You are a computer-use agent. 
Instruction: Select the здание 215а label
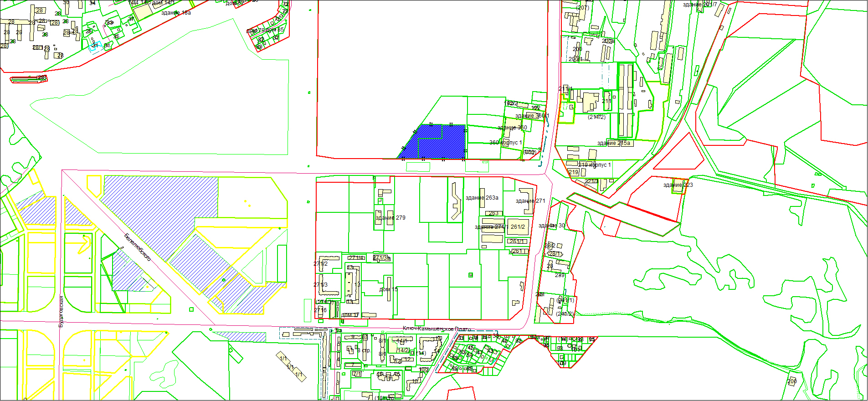click(x=613, y=143)
